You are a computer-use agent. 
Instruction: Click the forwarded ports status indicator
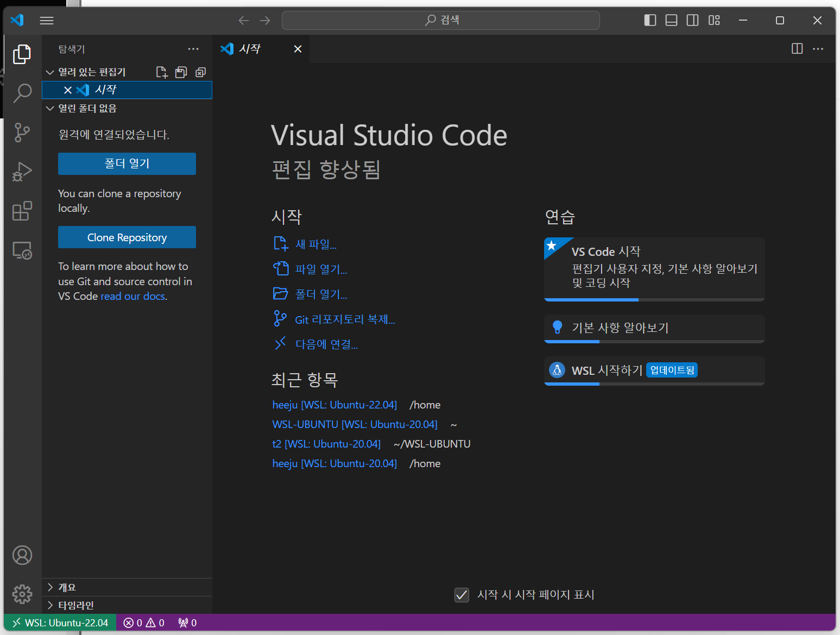tap(187, 623)
